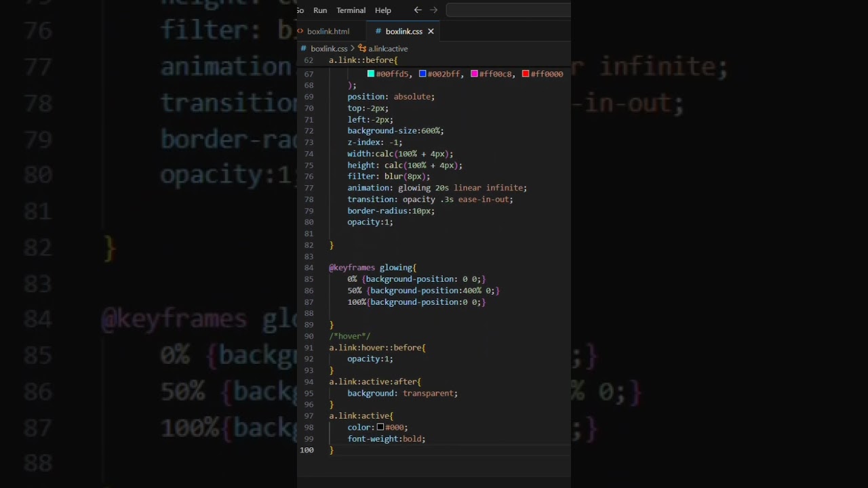Click the 'transition: opacity .3s ease-in-out;' line
868x488 pixels.
431,199
